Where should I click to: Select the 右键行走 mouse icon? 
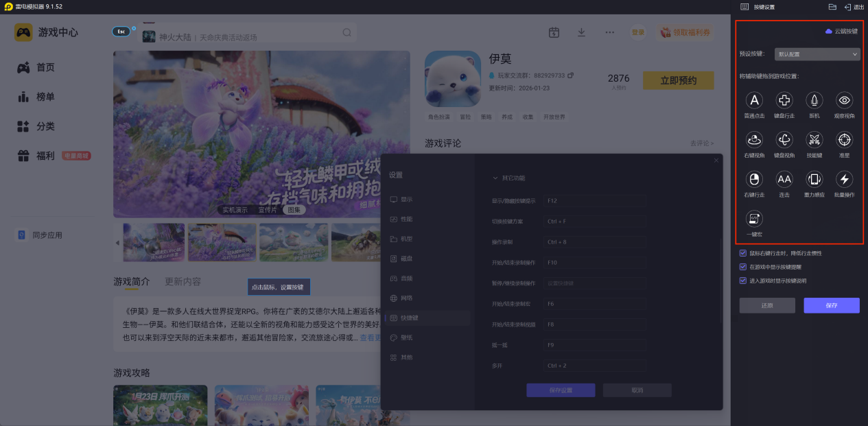pyautogui.click(x=754, y=180)
